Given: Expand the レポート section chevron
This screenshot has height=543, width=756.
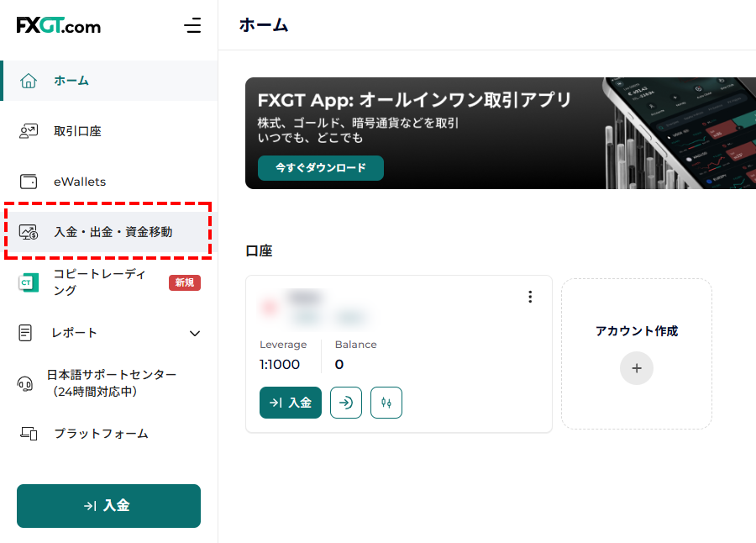Looking at the screenshot, I should click(x=195, y=333).
